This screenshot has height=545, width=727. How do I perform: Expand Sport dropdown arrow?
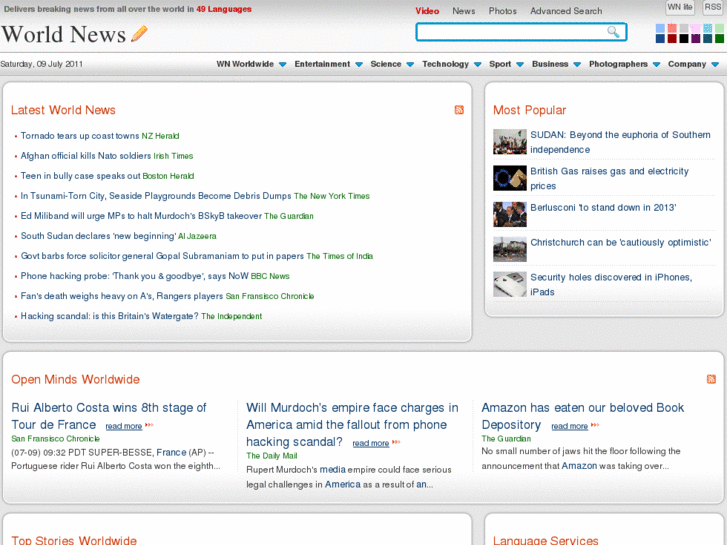(x=520, y=64)
